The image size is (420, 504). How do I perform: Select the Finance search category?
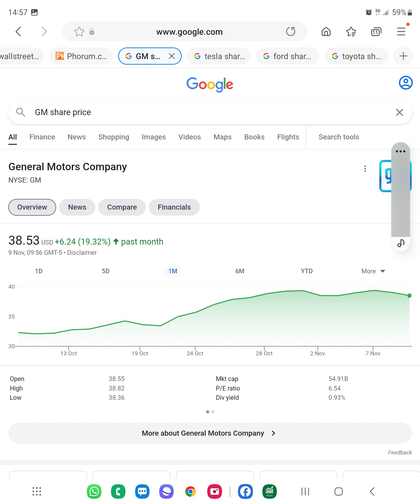(x=42, y=137)
